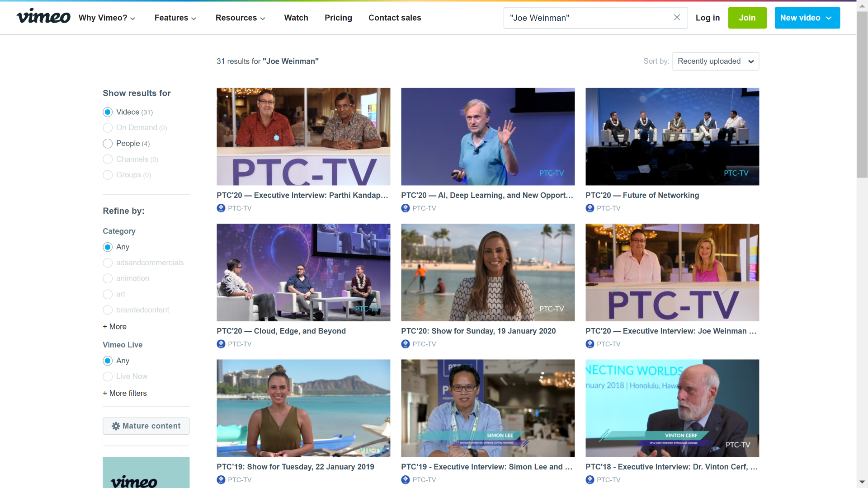Open the Show for Sunday video thumbnail

point(488,272)
